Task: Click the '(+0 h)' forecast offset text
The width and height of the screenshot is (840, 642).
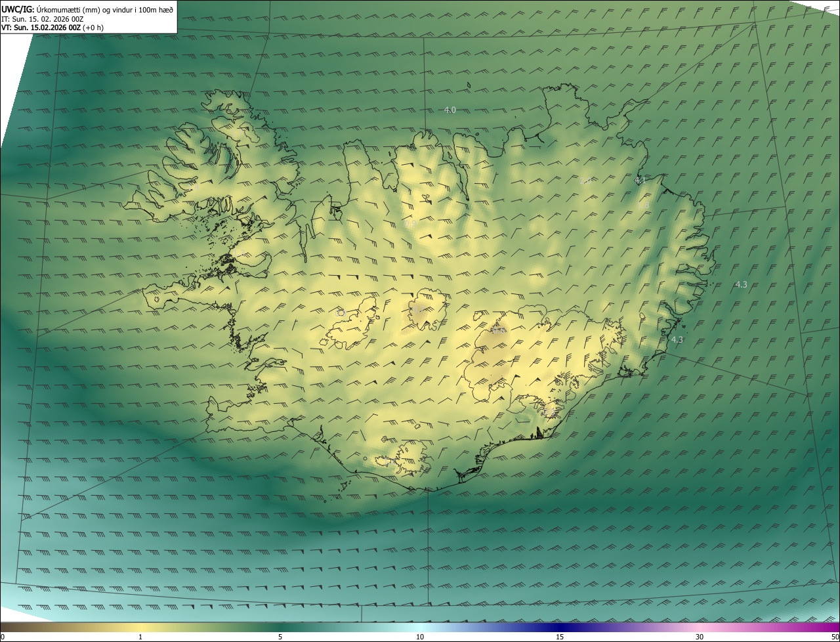Action: click(x=93, y=28)
